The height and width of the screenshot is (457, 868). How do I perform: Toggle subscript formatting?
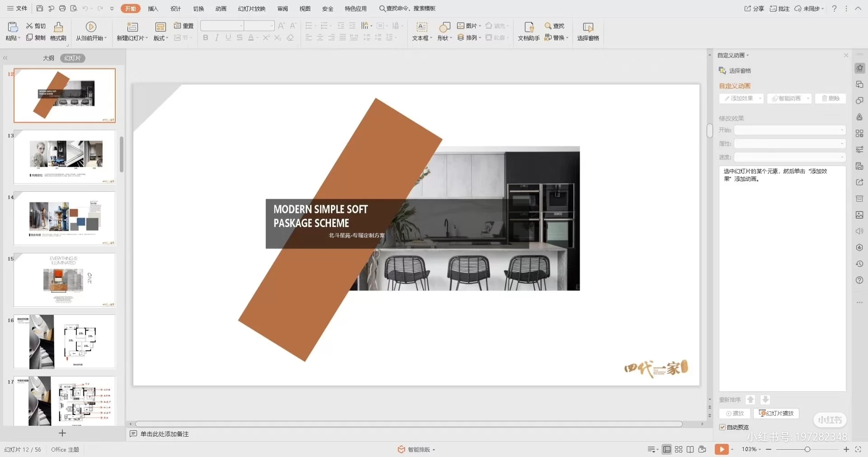click(278, 38)
